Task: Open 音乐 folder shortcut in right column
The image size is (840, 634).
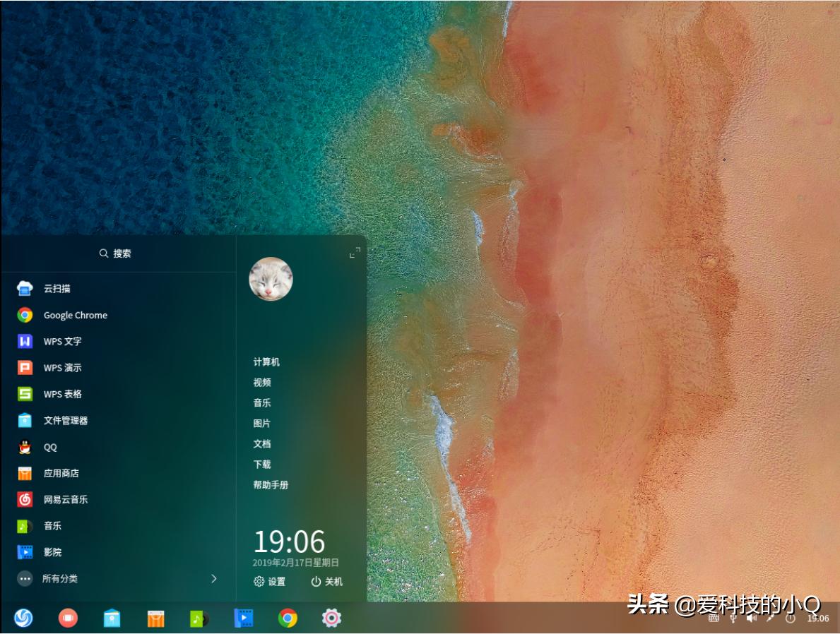Action: (x=262, y=402)
